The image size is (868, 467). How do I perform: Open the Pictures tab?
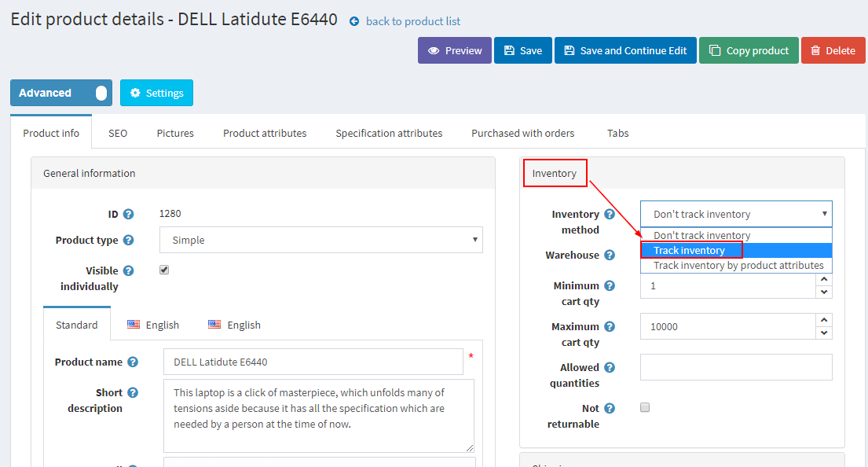coord(175,133)
